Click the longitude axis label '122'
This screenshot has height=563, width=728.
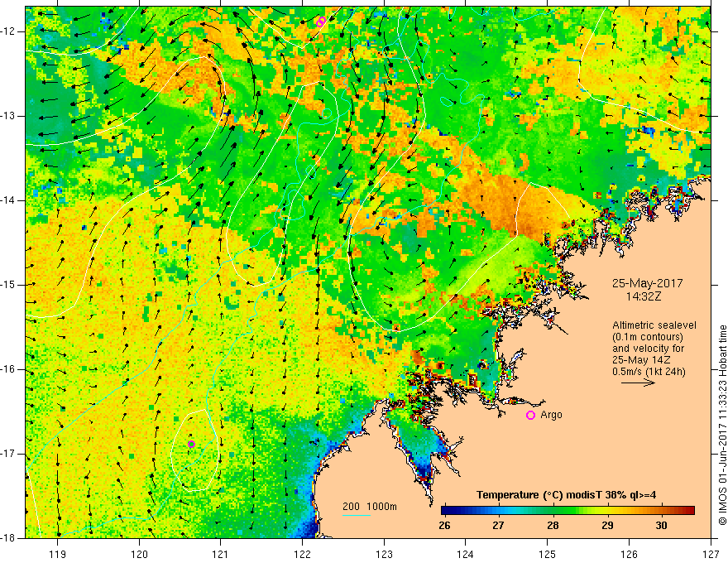click(302, 554)
